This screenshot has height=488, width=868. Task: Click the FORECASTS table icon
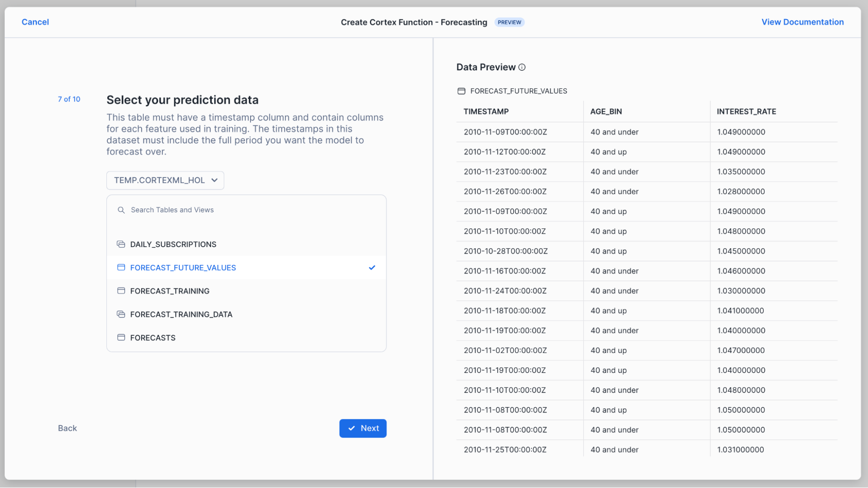click(x=121, y=337)
